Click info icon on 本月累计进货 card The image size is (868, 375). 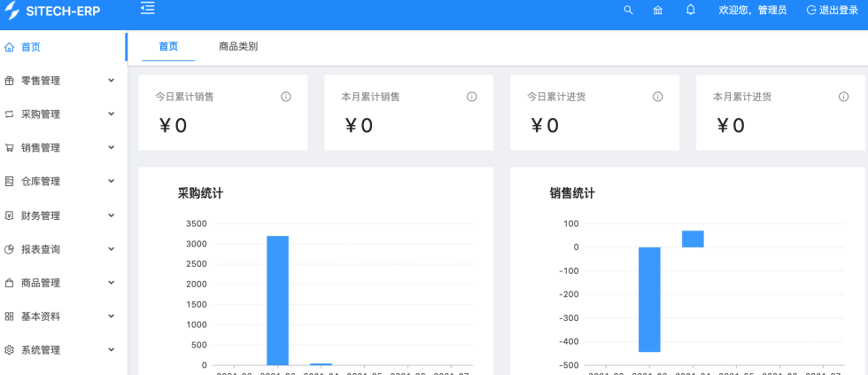click(x=844, y=97)
